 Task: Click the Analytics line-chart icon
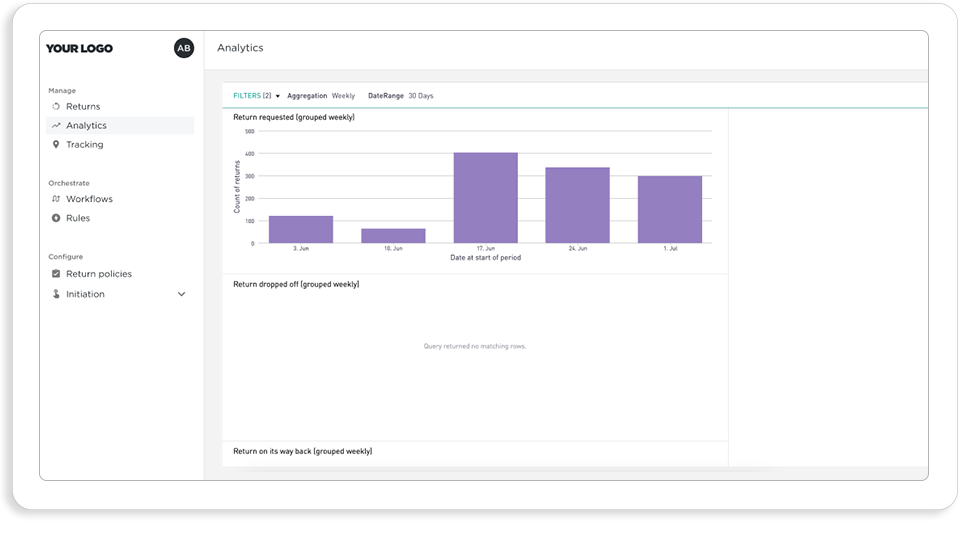tap(56, 126)
